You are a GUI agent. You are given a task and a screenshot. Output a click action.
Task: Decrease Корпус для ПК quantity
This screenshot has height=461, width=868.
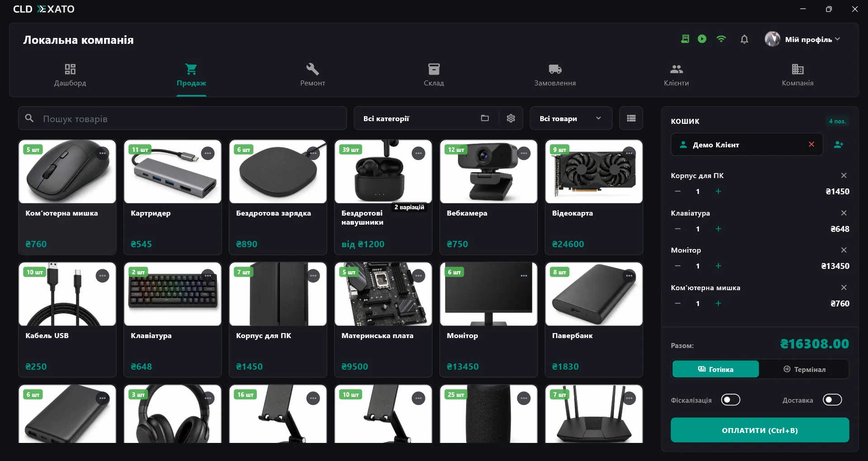pos(678,191)
